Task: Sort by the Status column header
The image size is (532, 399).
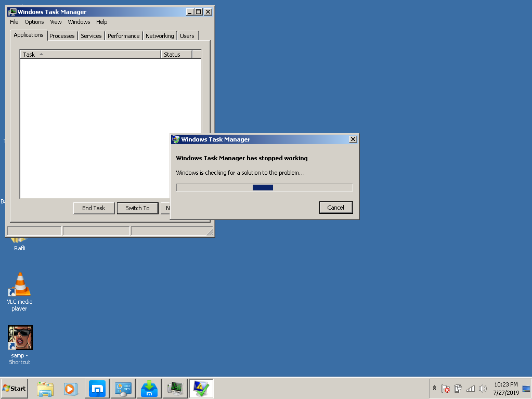Action: pos(176,55)
